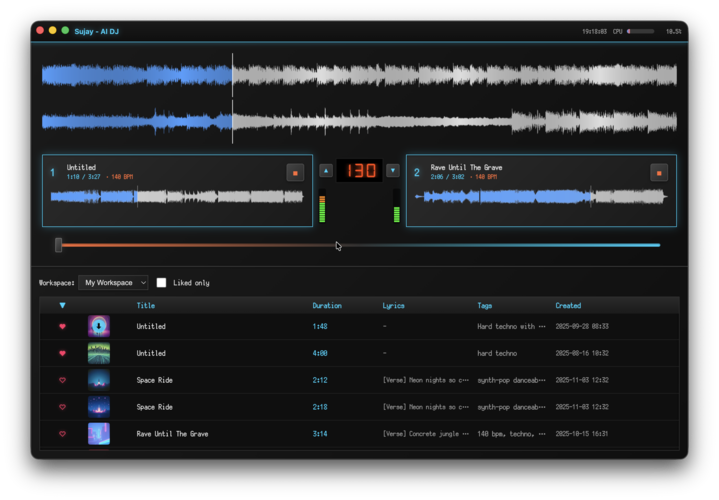
Task: Unlike the 4:00 Untitled track heart
Action: 62,353
